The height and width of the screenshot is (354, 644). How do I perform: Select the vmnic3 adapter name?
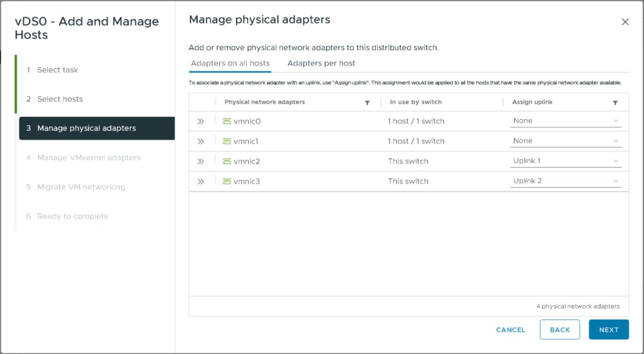click(x=246, y=181)
